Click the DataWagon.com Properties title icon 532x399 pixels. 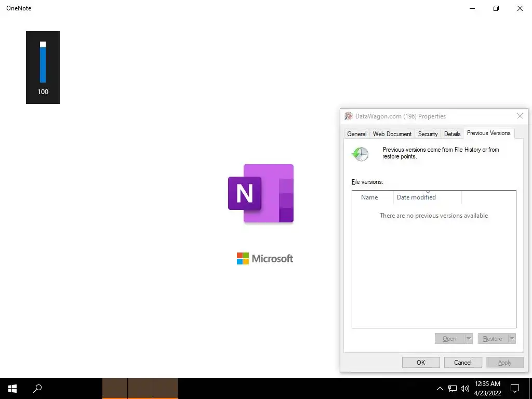349,116
